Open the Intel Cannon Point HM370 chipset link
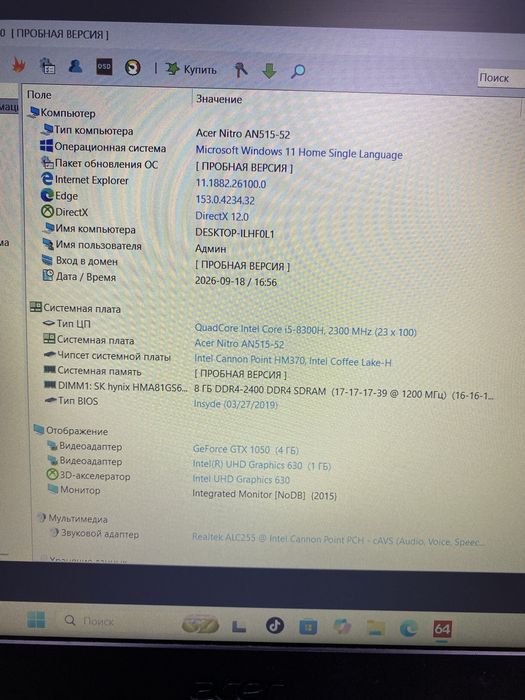The width and height of the screenshot is (525, 700). [x=293, y=360]
